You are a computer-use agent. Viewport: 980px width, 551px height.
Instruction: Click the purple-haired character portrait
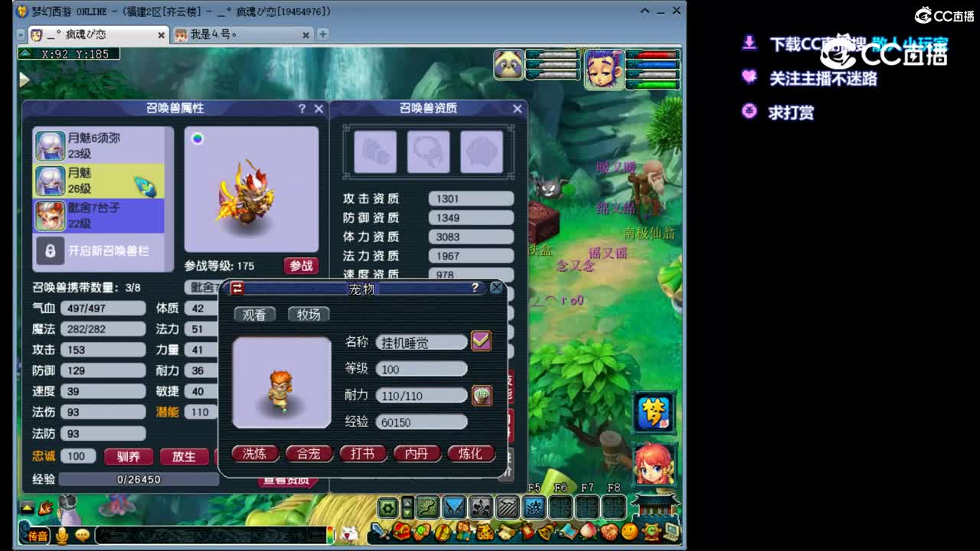(x=604, y=69)
